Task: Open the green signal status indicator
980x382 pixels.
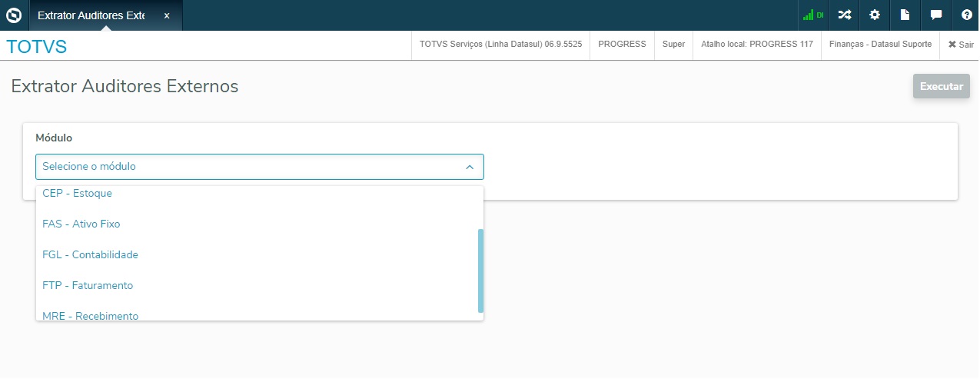Action: point(812,15)
